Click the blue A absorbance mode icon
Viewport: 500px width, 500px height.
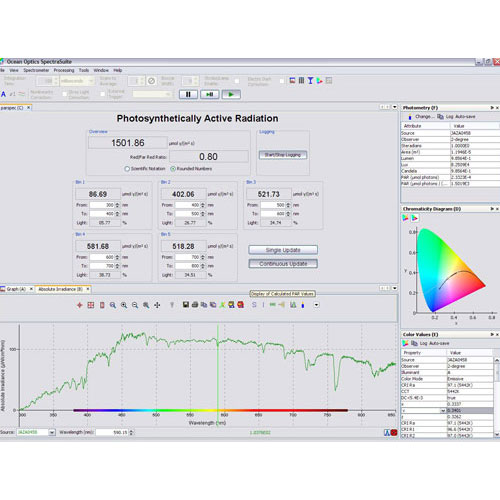click(x=3, y=94)
